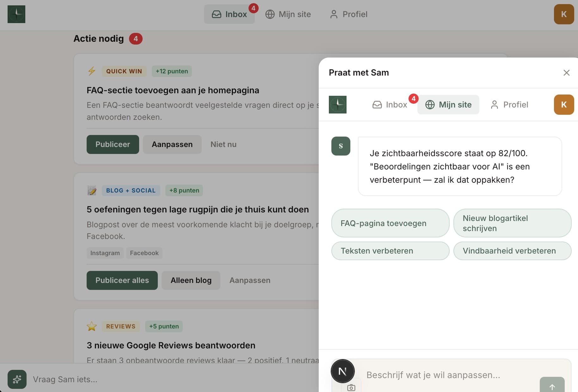Click the compass logo in the top-left corner

click(x=16, y=14)
